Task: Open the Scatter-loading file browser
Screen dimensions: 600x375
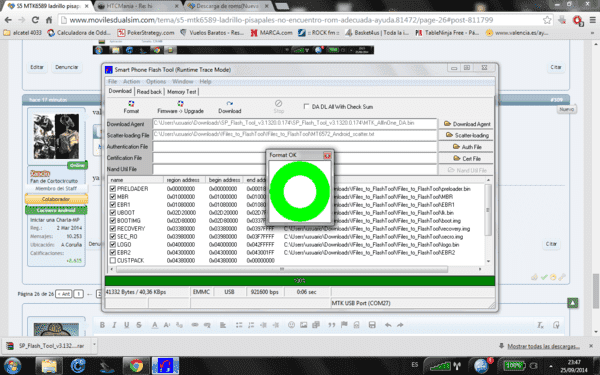Action: pos(467,135)
